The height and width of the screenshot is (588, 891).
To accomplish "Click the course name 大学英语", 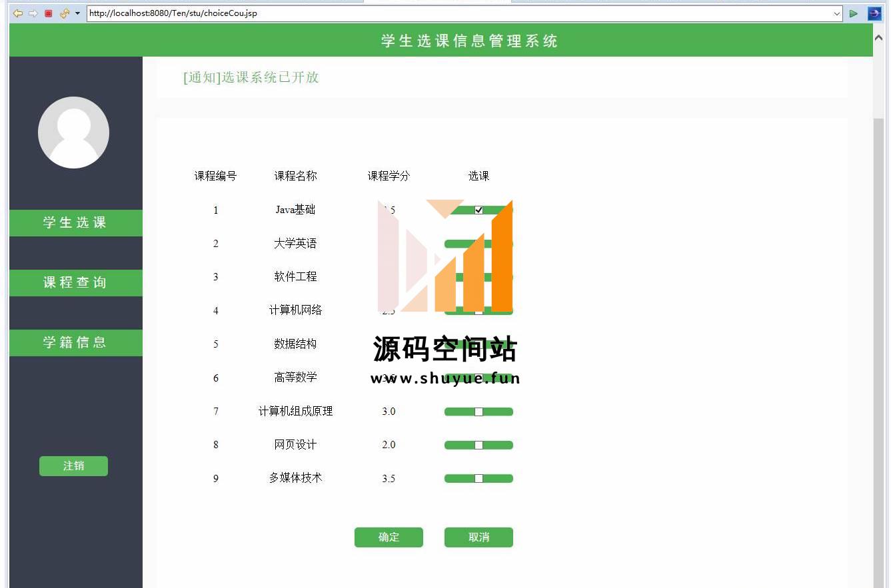I will (x=295, y=244).
